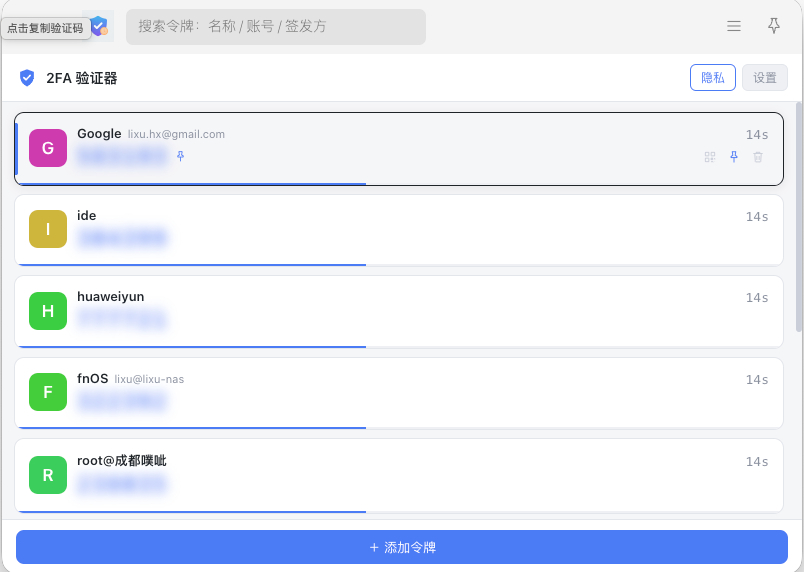The width and height of the screenshot is (804, 572).
Task: Click the small pin marker beside the Google code
Action: click(x=180, y=156)
